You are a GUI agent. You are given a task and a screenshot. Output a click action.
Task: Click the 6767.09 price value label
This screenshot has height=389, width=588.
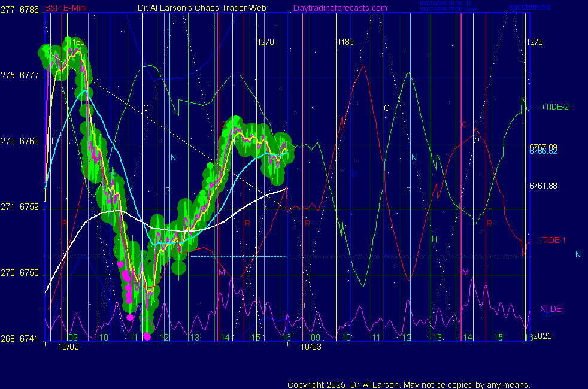click(x=543, y=147)
